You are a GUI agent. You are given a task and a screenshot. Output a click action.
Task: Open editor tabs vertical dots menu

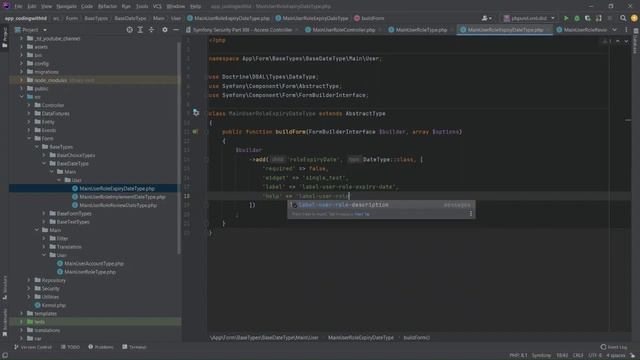tap(626, 30)
